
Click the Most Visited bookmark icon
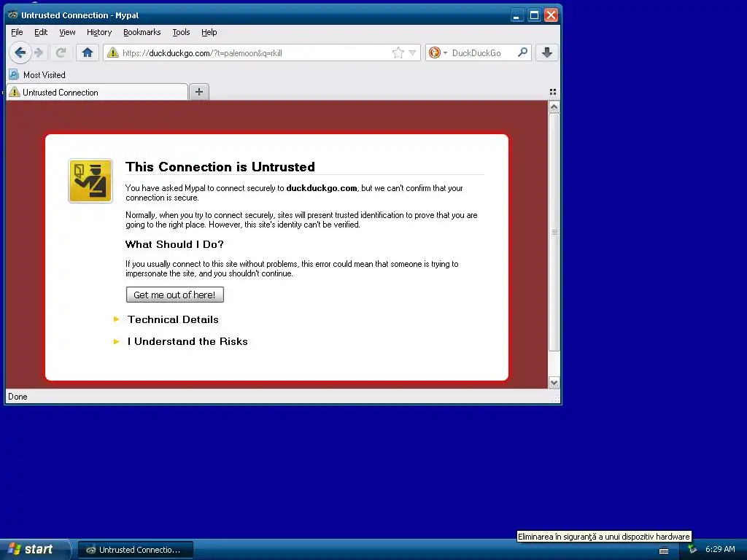pyautogui.click(x=14, y=75)
